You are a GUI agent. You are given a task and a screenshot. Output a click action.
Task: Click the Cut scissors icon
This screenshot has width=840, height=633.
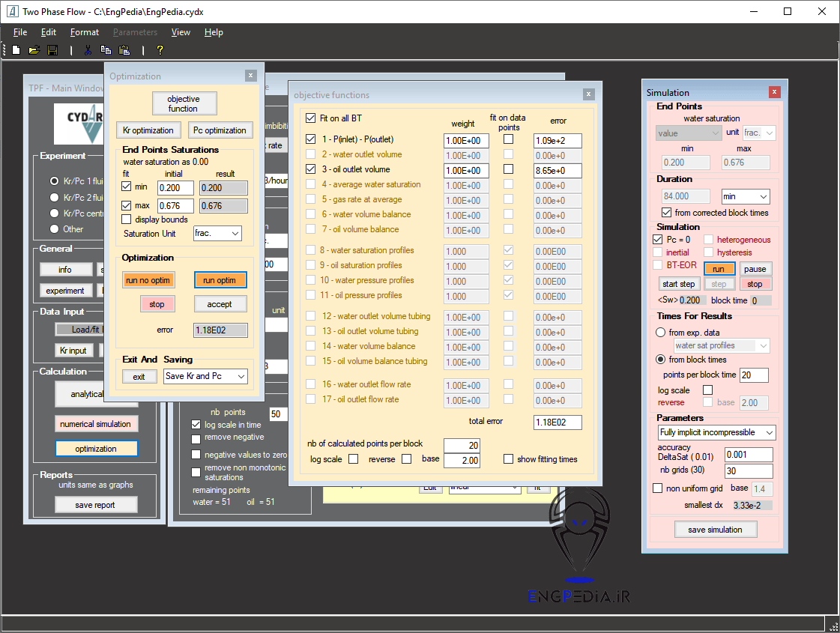pyautogui.click(x=88, y=50)
